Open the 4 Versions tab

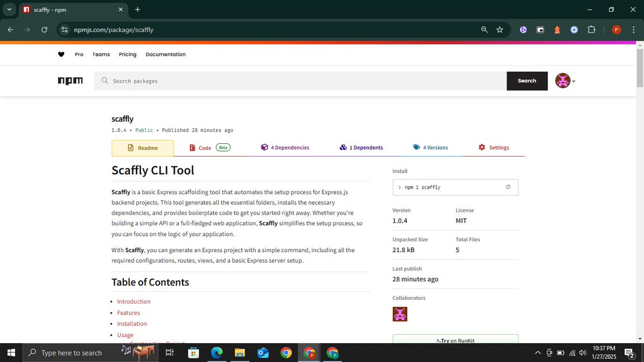pyautogui.click(x=430, y=147)
